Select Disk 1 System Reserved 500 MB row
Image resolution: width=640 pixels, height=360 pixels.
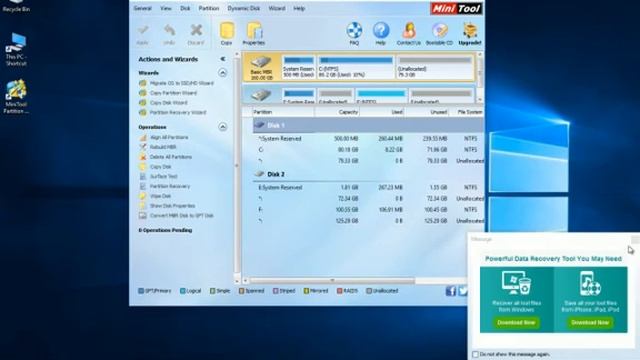(368, 139)
